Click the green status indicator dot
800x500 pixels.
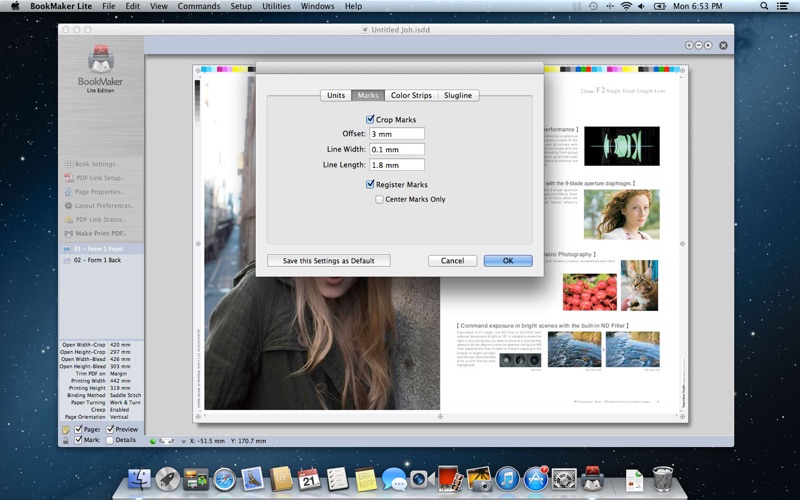click(x=153, y=441)
